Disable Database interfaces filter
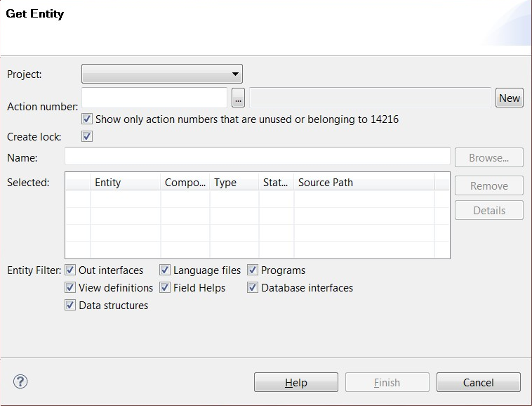The image size is (532, 406). coord(253,288)
